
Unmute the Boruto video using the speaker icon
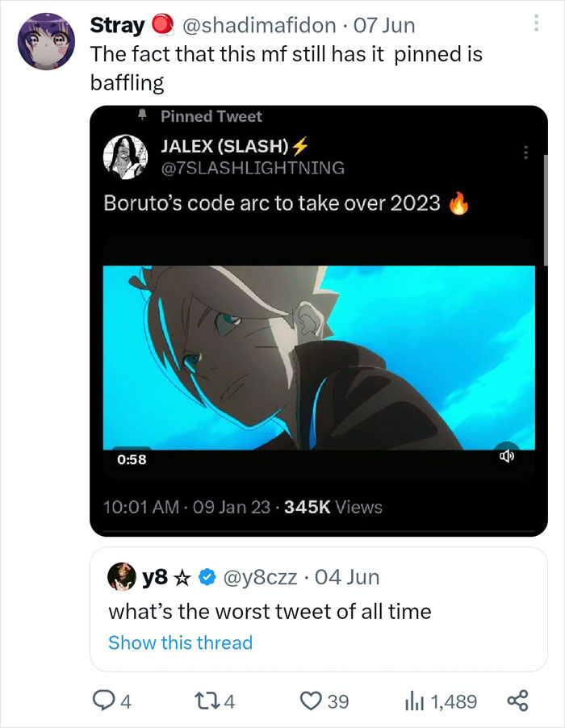(508, 455)
